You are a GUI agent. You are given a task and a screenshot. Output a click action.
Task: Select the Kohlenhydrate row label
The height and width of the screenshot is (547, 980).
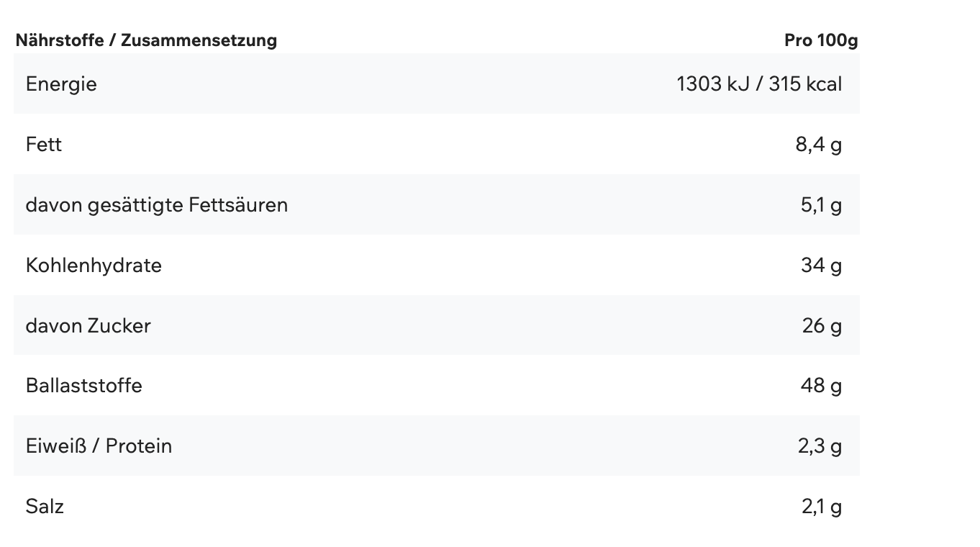pos(94,266)
